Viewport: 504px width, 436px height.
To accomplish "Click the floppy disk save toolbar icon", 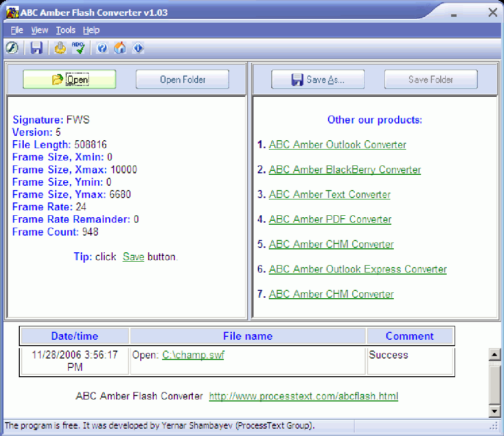I will [x=37, y=48].
